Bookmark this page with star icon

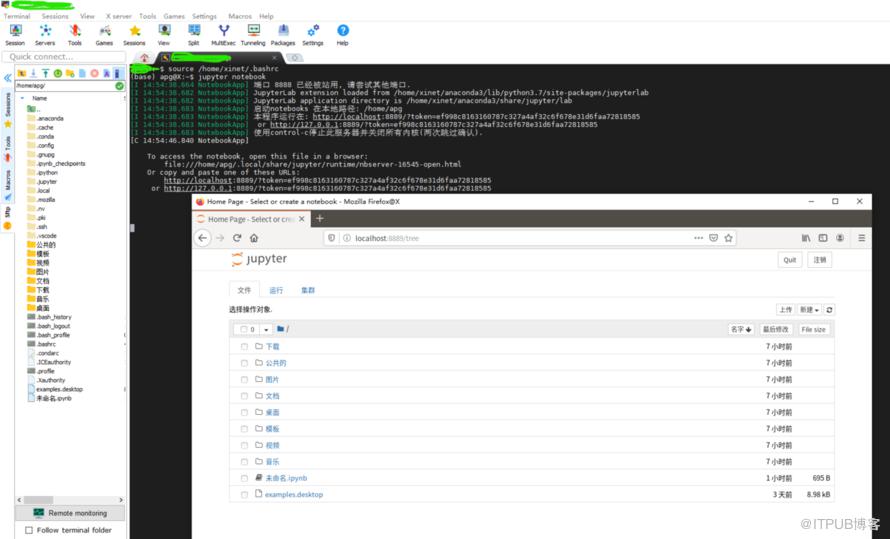pyautogui.click(x=729, y=238)
